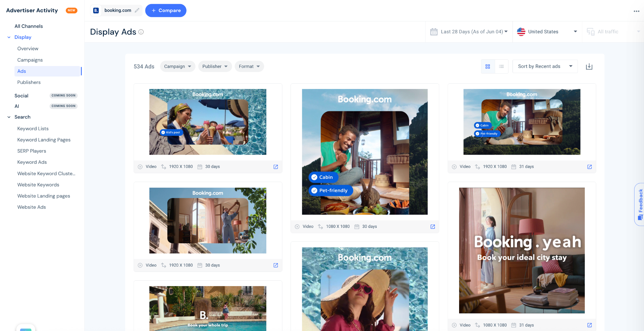Open the square Cabin ad external link

coord(433,227)
